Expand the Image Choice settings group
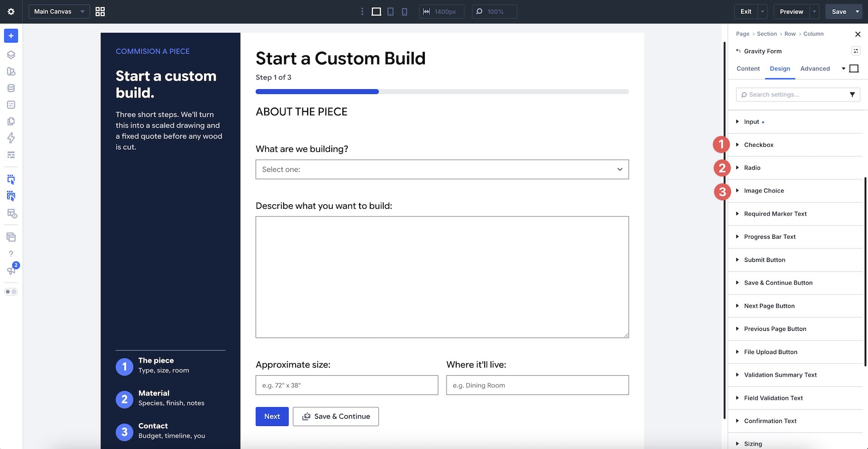868x449 pixels. [x=795, y=191]
